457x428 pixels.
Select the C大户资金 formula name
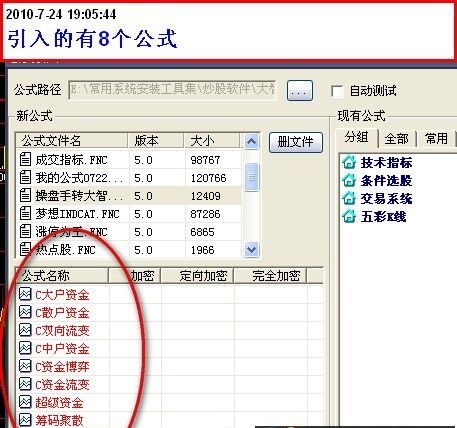[62, 295]
